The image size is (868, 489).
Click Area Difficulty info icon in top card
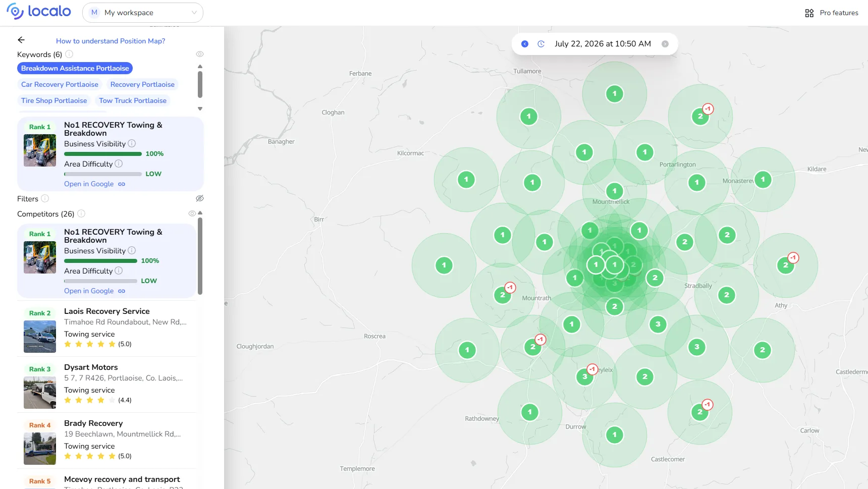pos(119,164)
